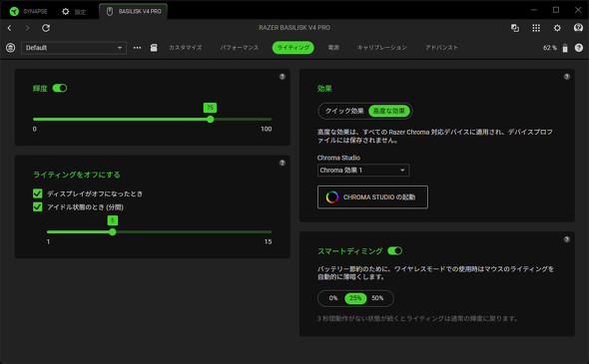Open the Default profile dropdown

point(74,48)
